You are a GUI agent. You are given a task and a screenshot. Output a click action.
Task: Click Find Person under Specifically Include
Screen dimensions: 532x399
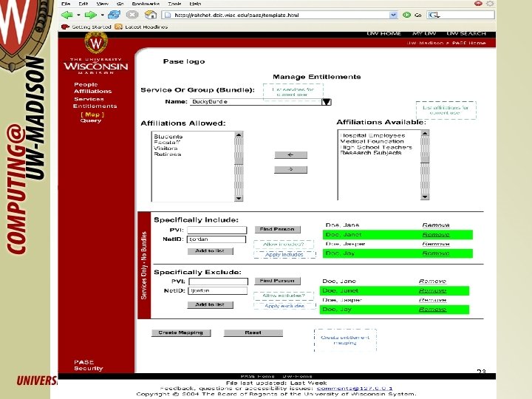[278, 229]
